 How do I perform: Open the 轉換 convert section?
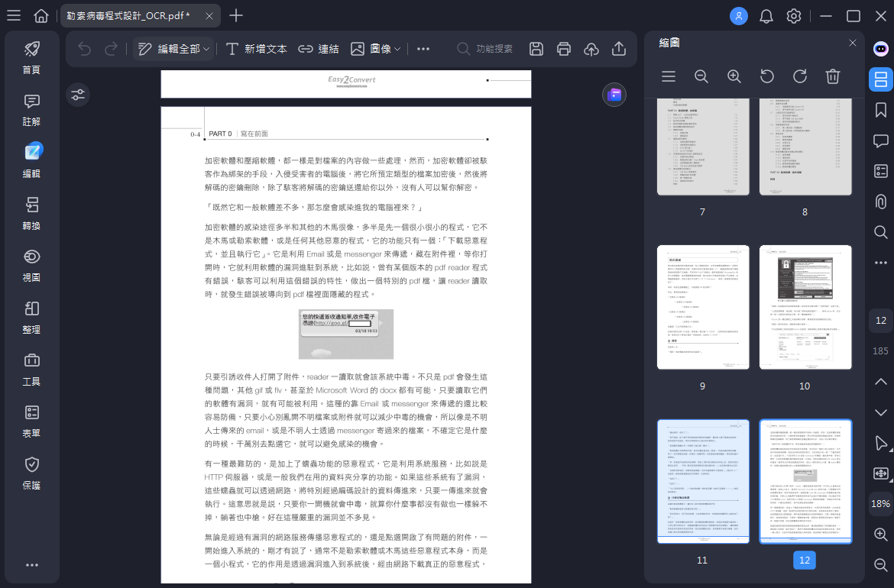pos(31,214)
